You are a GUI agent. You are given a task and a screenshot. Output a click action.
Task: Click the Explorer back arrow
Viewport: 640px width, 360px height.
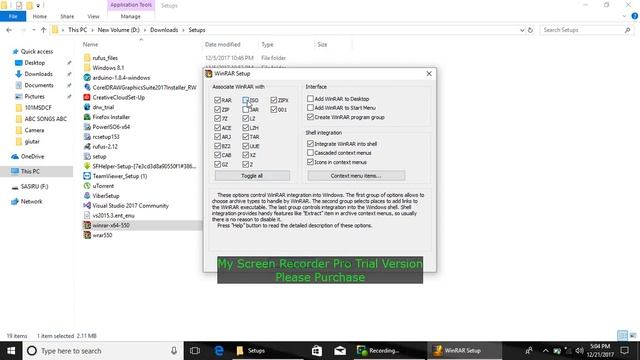coord(9,30)
